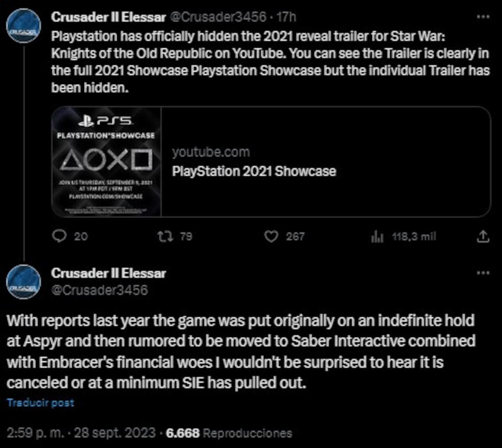The width and height of the screenshot is (502, 448).
Task: Click the @Crusader3456 handle in first tweet
Action: pos(218,17)
